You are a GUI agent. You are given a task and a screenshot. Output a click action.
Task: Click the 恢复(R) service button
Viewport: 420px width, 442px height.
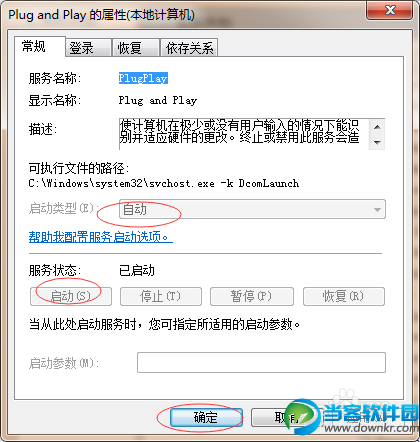pos(344,296)
